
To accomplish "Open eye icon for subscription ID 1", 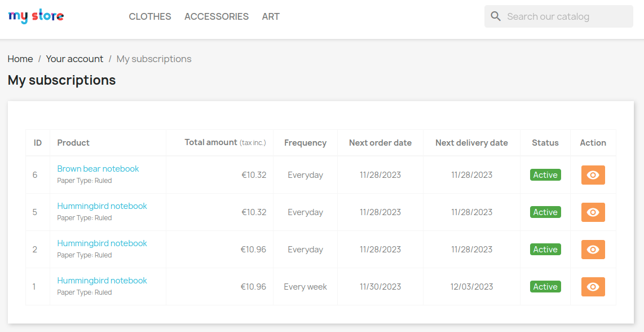I will [x=593, y=287].
